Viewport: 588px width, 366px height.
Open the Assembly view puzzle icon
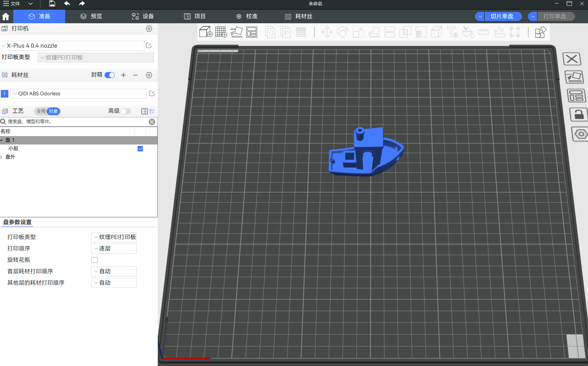click(x=540, y=32)
